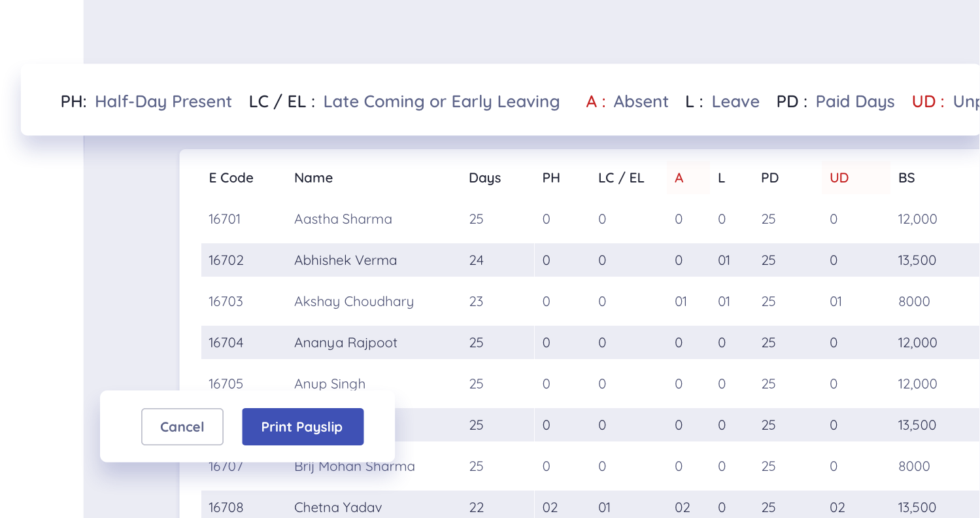Viewport: 980px width, 518px height.
Task: Sort by Days column header
Action: click(x=484, y=178)
